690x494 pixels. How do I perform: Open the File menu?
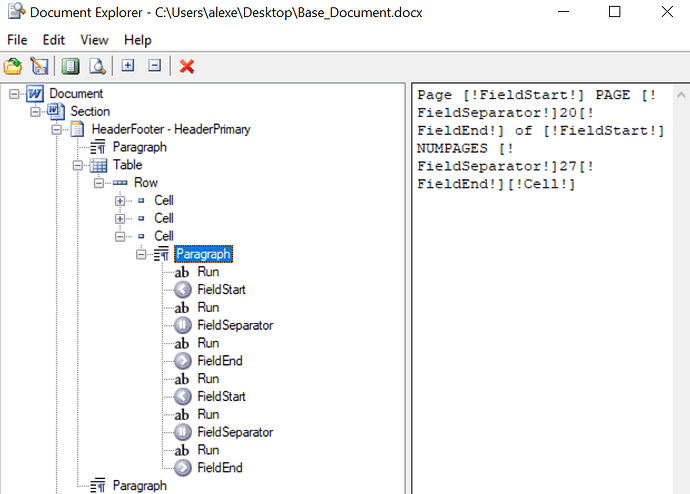(x=17, y=40)
